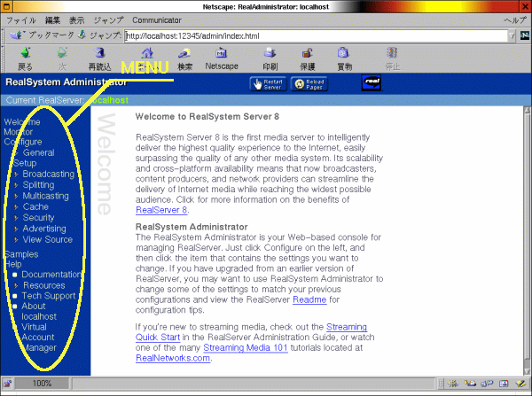Expand the Security sidebar section
This screenshot has height=396, width=532.
(x=38, y=218)
